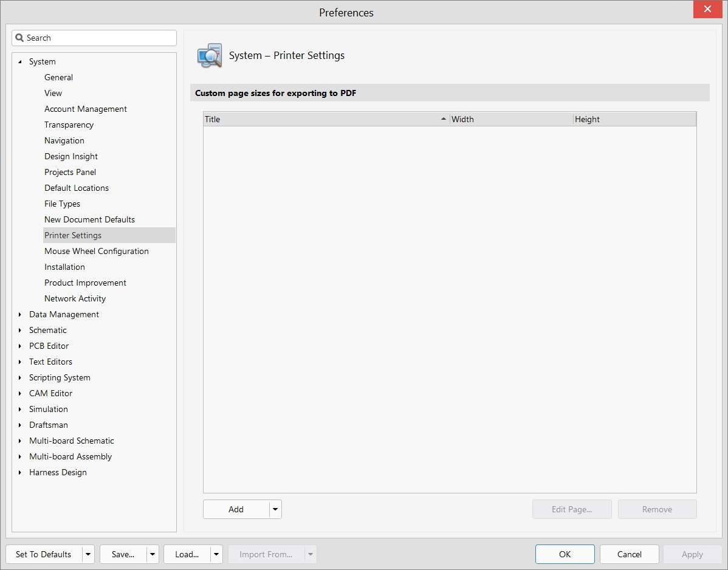Expand the CAM Editor node
This screenshot has width=728, height=570.
[x=20, y=393]
